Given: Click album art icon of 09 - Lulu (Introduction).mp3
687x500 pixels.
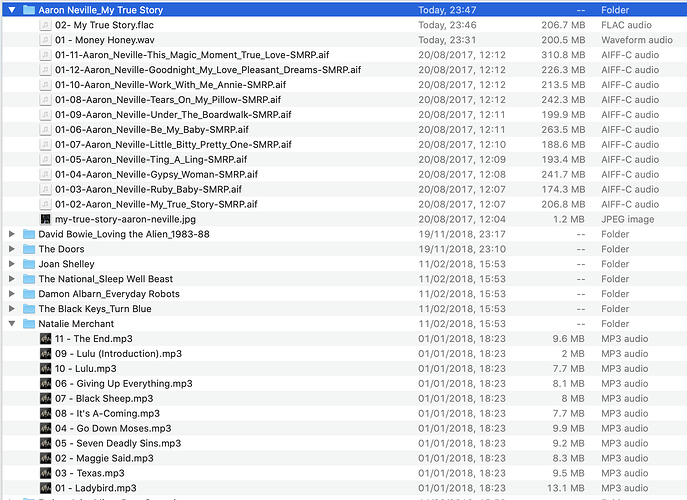Looking at the screenshot, I should tap(45, 354).
